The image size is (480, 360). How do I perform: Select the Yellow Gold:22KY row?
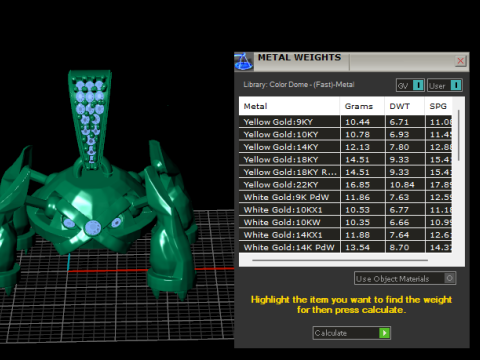tap(345, 185)
